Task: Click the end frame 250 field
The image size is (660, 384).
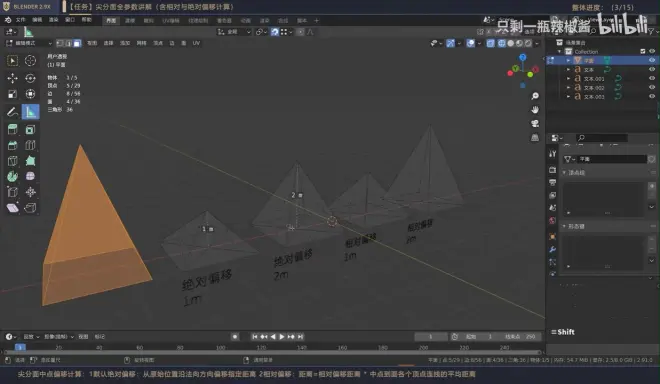Action: pyautogui.click(x=520, y=336)
